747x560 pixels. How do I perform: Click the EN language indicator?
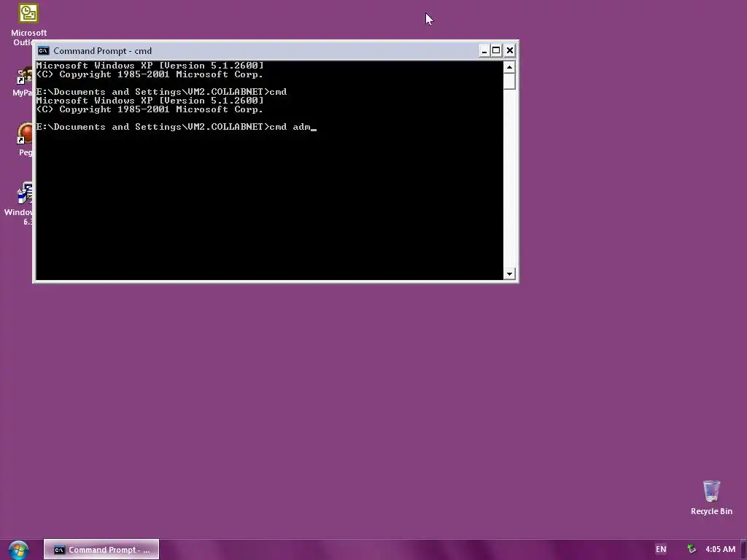661,549
